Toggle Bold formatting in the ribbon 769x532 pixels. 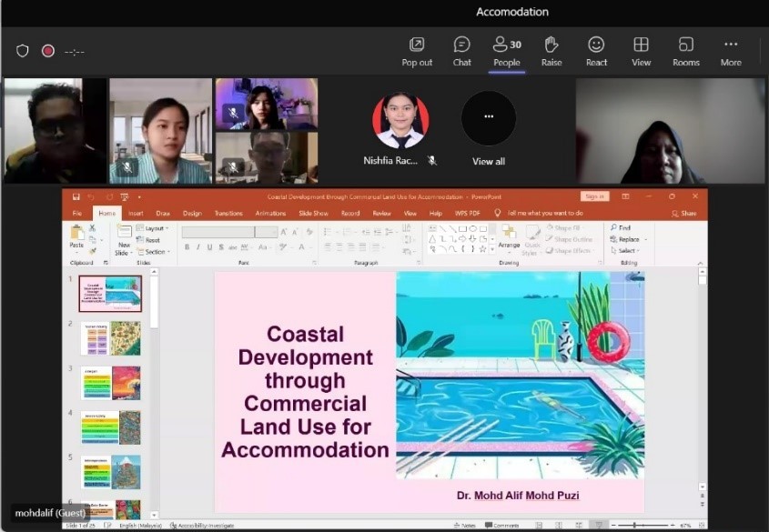[187, 247]
